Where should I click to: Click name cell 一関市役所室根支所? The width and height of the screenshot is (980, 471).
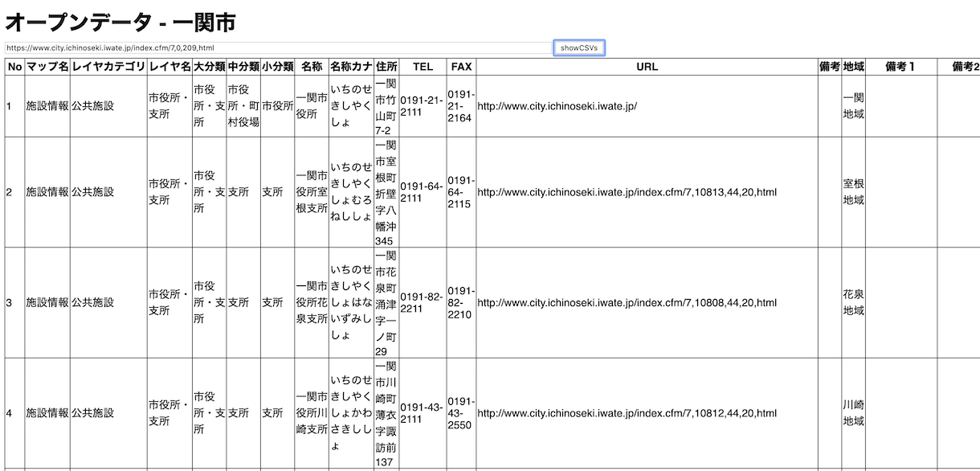312,192
